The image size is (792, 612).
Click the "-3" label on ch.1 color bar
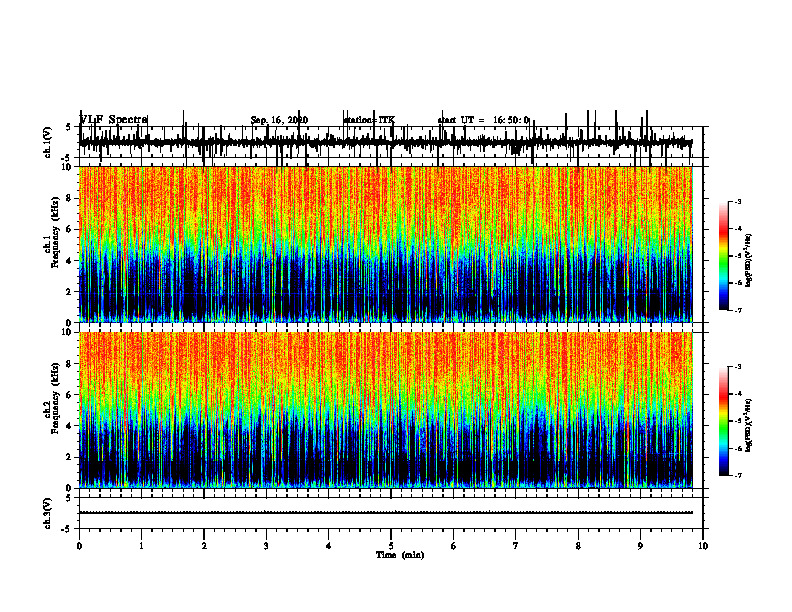[738, 202]
